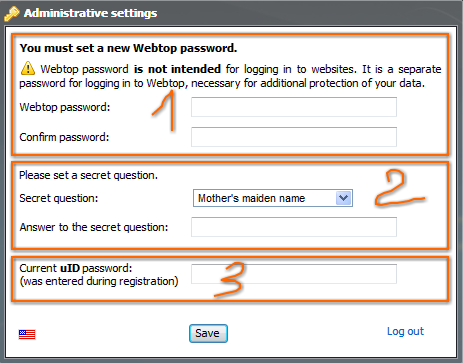This screenshot has height=363, width=463.
Task: Click the 'You must set a new Webtop password' heading
Action: (128, 48)
